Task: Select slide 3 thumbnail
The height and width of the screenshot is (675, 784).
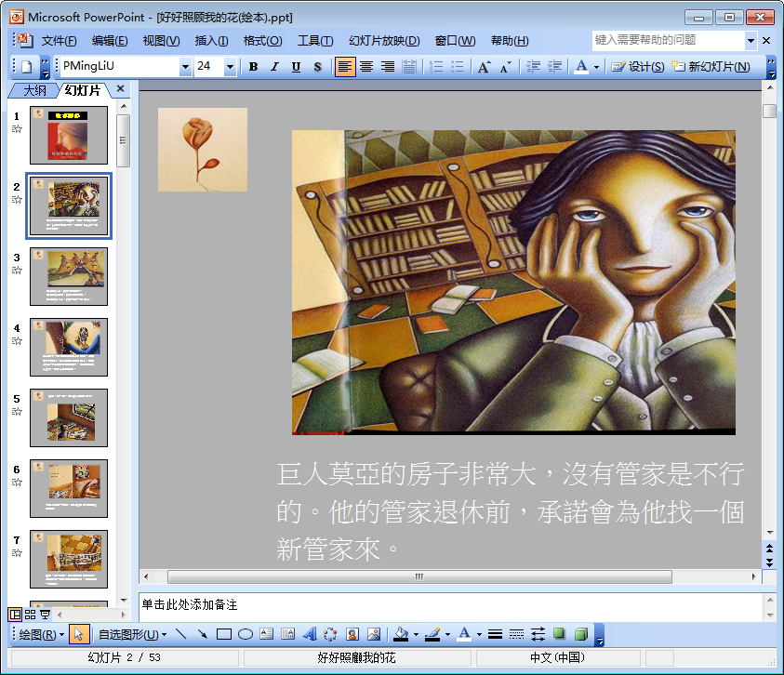Action: pos(69,276)
